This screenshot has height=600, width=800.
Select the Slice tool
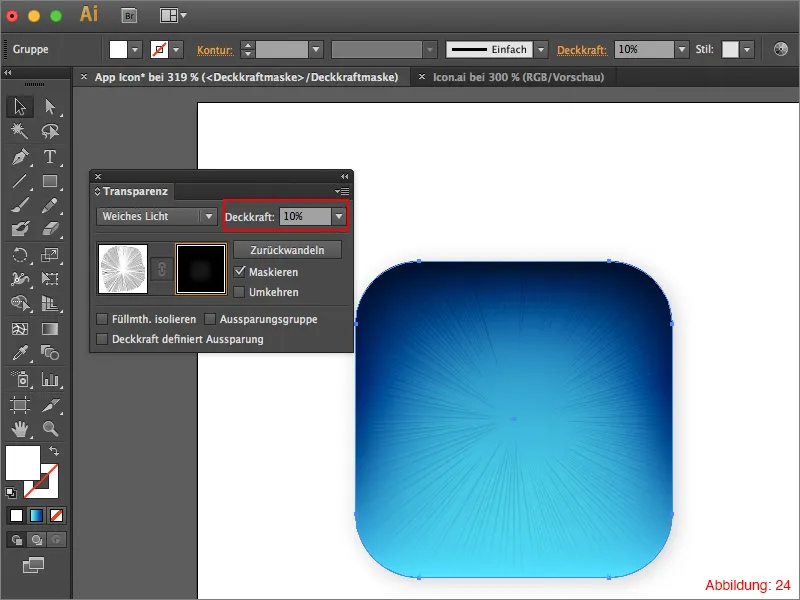tap(49, 405)
